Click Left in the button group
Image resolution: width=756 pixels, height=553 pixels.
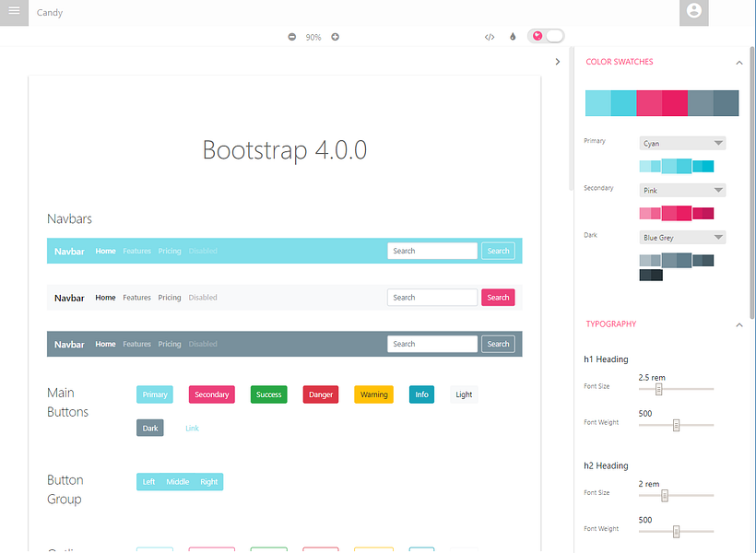[148, 482]
